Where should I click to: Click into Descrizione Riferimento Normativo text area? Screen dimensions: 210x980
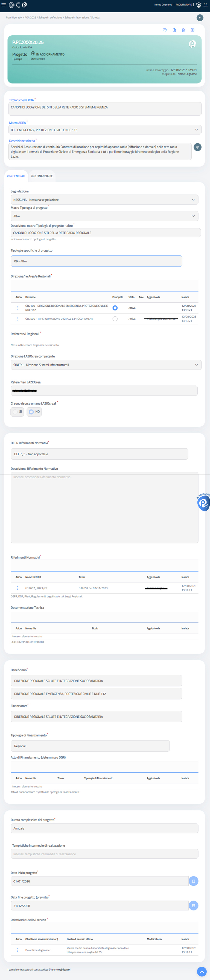(104, 508)
